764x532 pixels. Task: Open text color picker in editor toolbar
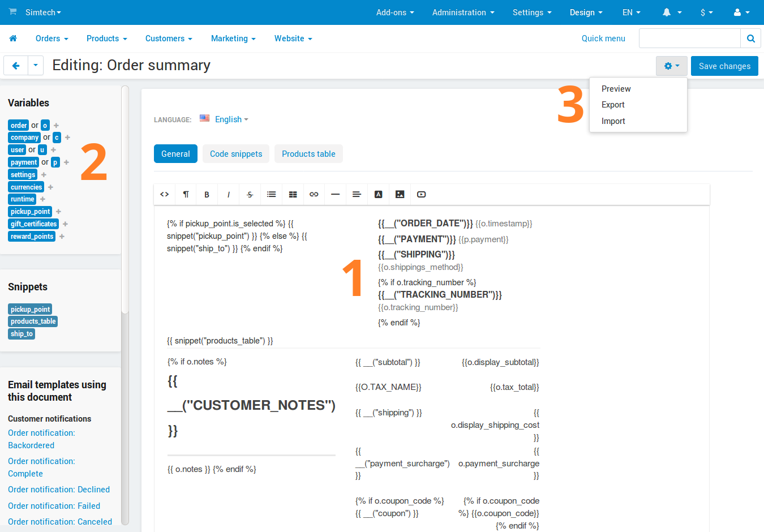pos(379,194)
